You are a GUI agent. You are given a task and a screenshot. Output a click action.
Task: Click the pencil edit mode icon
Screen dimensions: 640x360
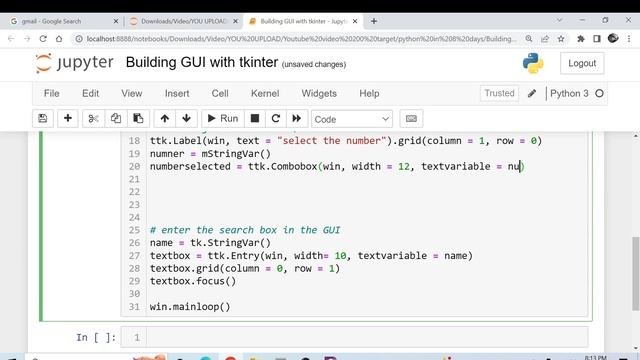pyautogui.click(x=532, y=93)
